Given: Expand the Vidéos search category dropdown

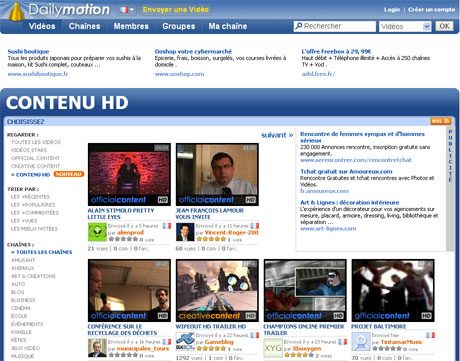Looking at the screenshot, I should (x=405, y=26).
